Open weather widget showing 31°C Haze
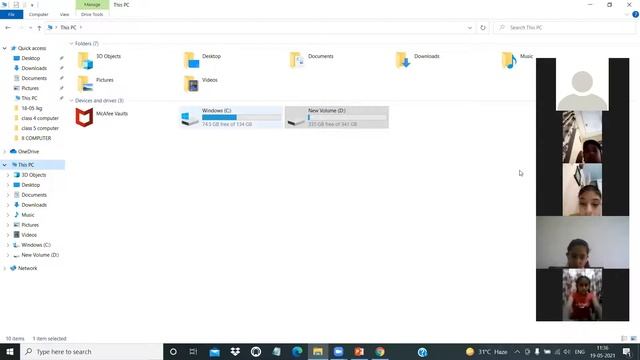Image resolution: width=640 pixels, height=360 pixels. pyautogui.click(x=487, y=351)
